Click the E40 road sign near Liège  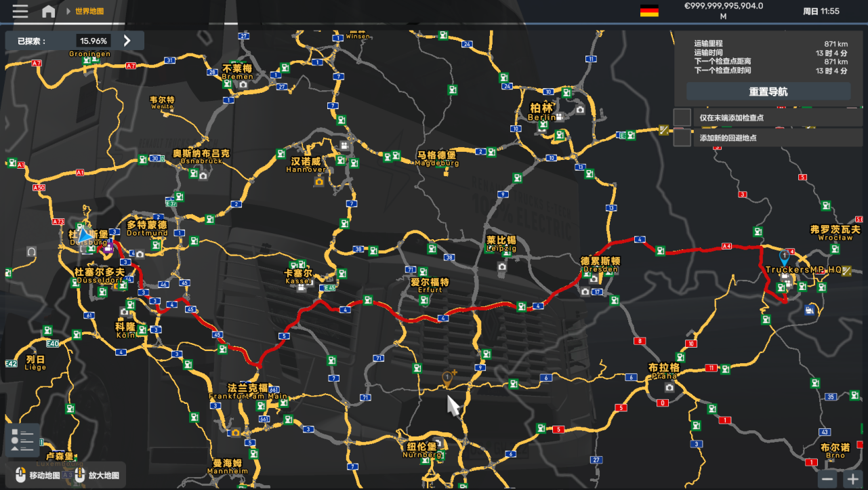tap(53, 344)
